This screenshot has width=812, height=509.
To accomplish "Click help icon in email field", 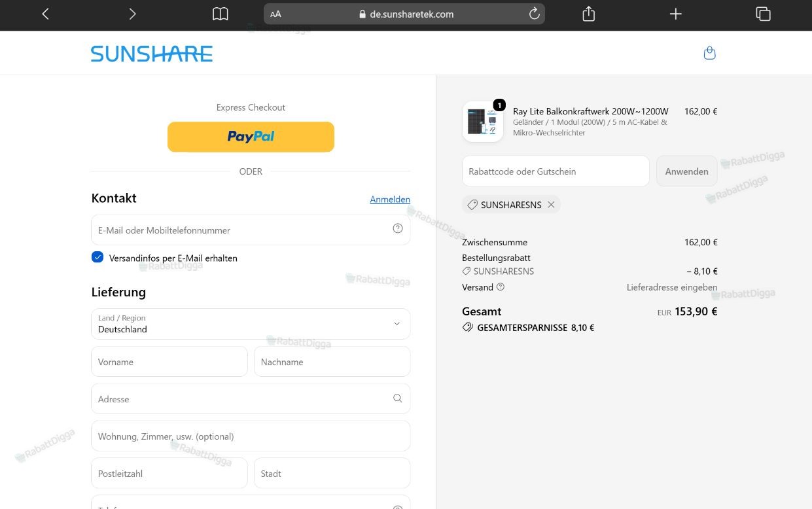I will pos(397,228).
